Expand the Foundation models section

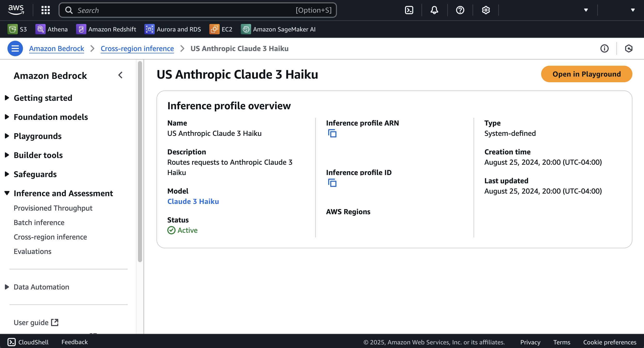click(x=7, y=117)
